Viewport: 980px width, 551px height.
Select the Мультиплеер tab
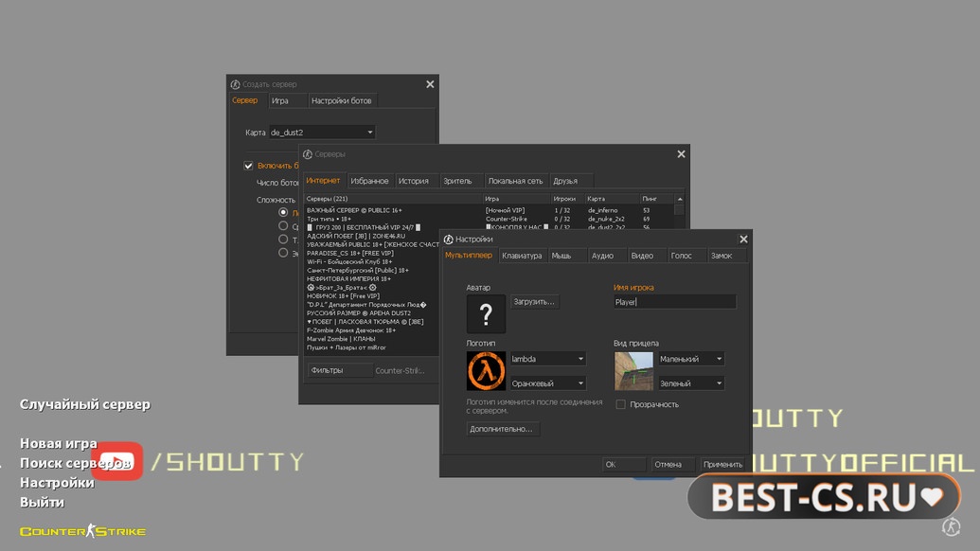click(x=469, y=256)
